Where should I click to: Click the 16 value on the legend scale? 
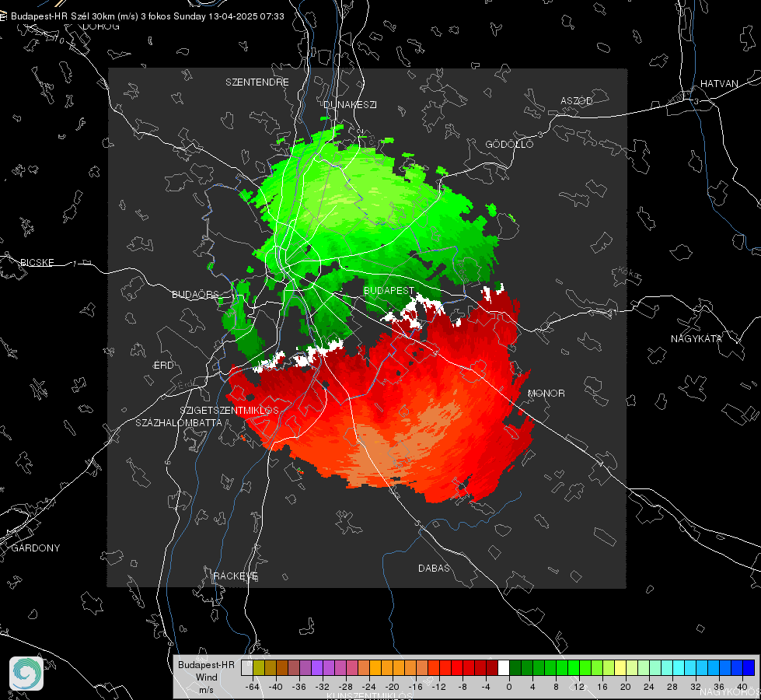pyautogui.click(x=602, y=687)
